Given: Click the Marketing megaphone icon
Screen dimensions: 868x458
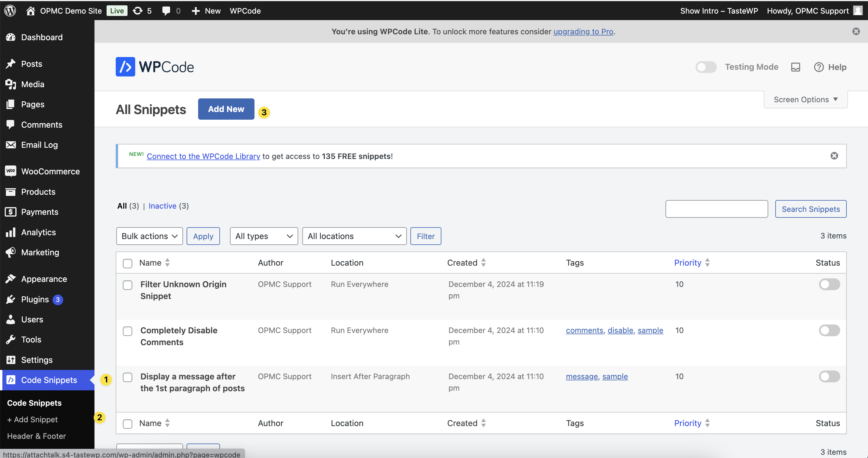Looking at the screenshot, I should tap(11, 252).
